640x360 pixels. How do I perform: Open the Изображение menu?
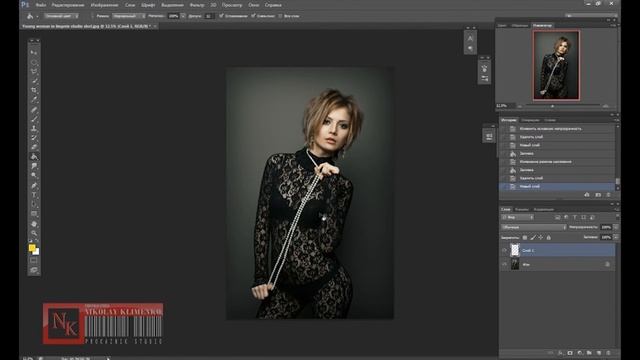pos(104,5)
